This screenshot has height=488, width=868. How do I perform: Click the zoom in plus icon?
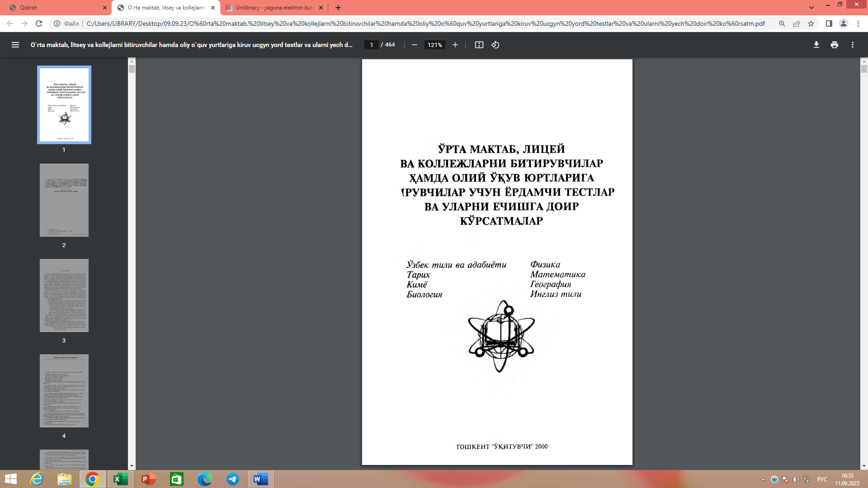pos(455,45)
